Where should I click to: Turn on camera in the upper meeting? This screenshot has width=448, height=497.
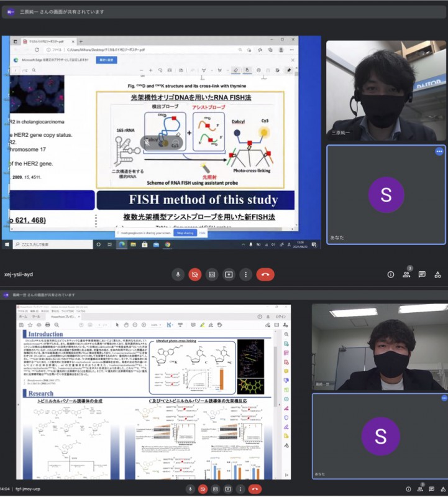click(195, 274)
